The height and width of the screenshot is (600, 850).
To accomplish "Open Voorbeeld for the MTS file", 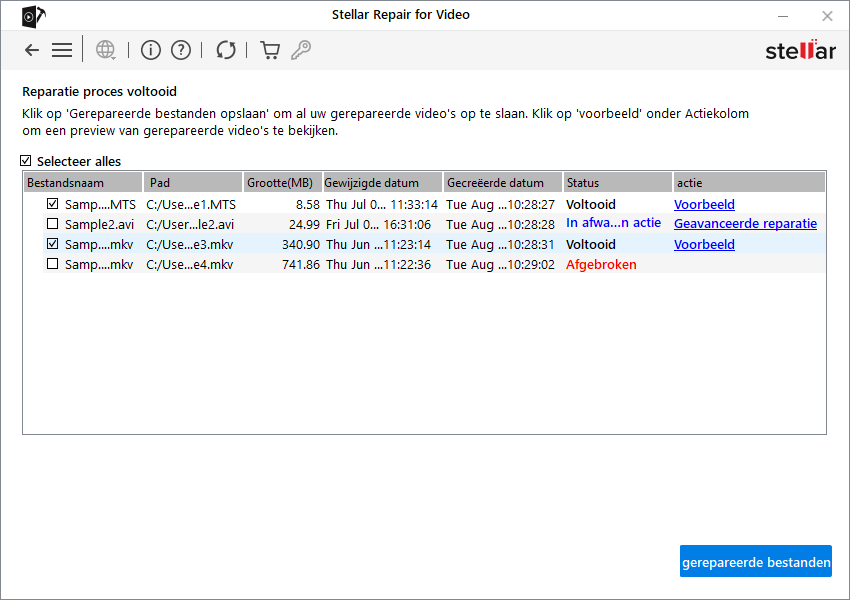I will pos(704,204).
